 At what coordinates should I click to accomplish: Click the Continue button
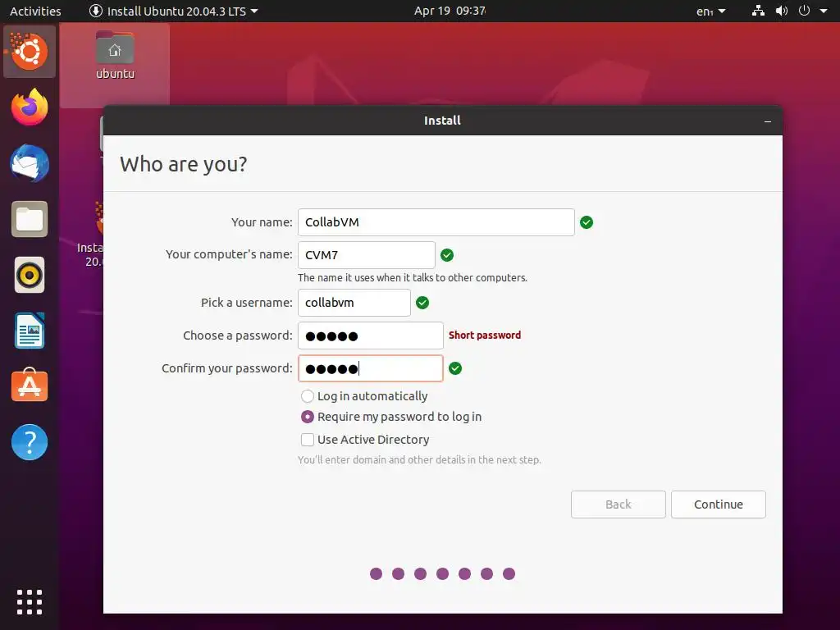point(719,504)
